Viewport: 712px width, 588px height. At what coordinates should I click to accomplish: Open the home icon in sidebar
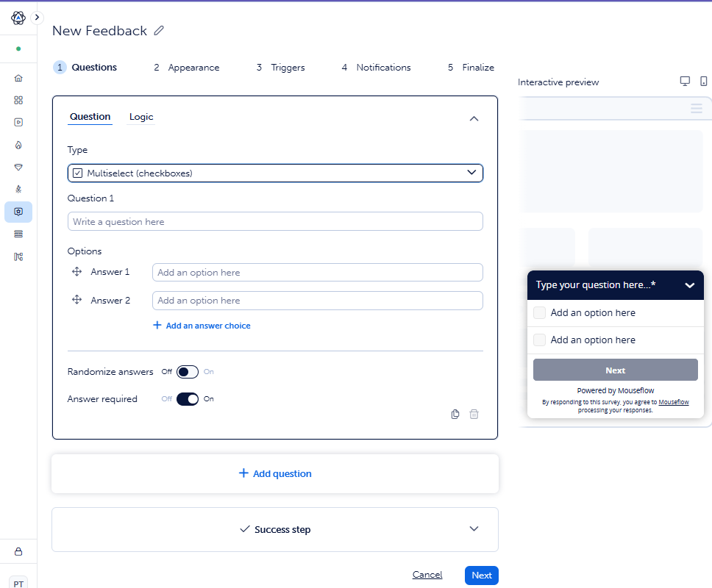pyautogui.click(x=18, y=78)
